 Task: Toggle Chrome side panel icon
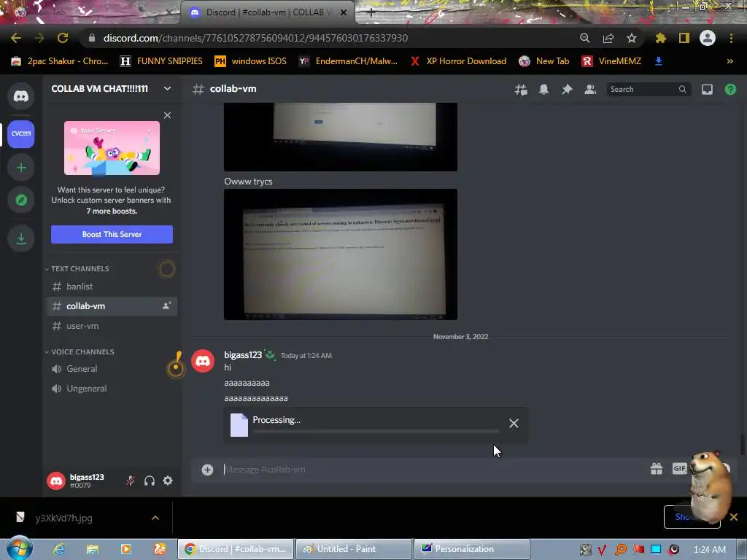pos(684,38)
